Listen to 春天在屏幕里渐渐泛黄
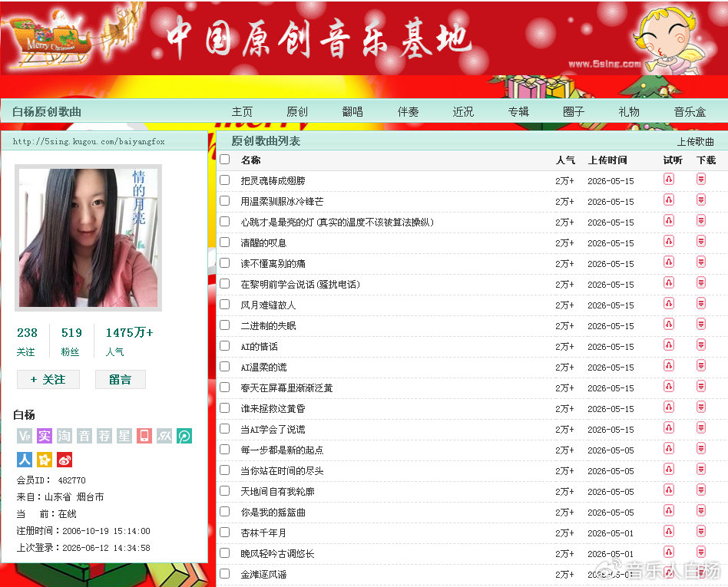This screenshot has height=587, width=728. pyautogui.click(x=669, y=386)
